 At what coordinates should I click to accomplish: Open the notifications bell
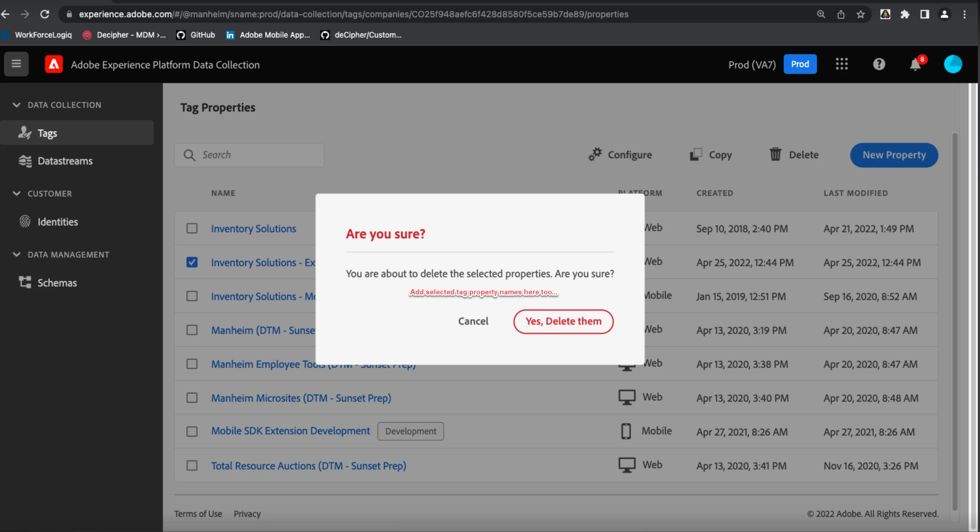(915, 65)
